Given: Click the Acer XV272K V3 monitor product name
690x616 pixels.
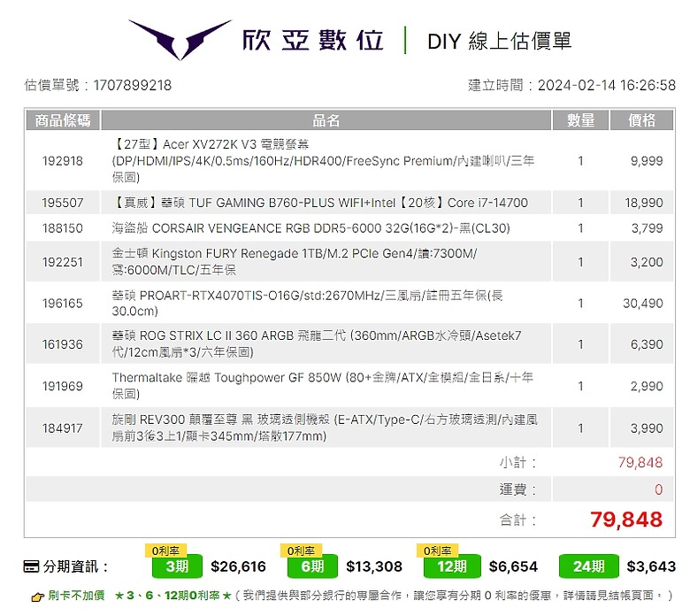Looking at the screenshot, I should [323, 161].
